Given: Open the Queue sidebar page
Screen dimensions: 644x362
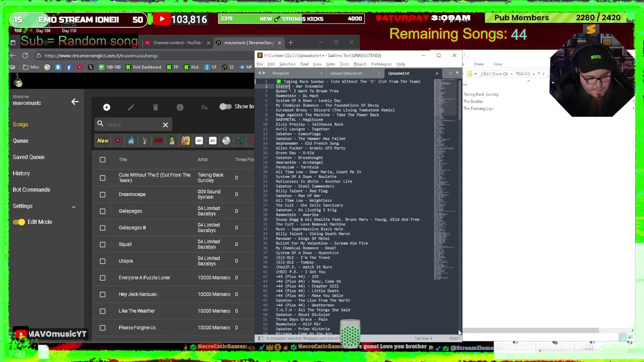Looking at the screenshot, I should click(x=21, y=141).
